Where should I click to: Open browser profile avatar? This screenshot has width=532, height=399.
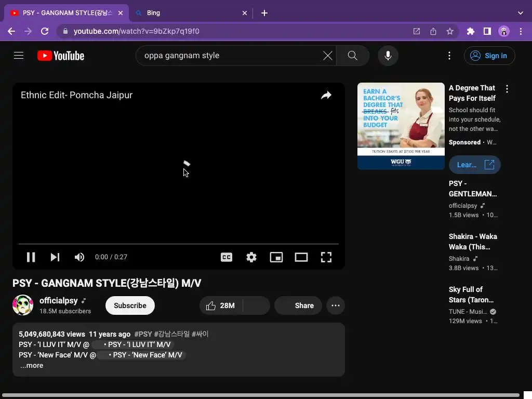click(x=504, y=31)
